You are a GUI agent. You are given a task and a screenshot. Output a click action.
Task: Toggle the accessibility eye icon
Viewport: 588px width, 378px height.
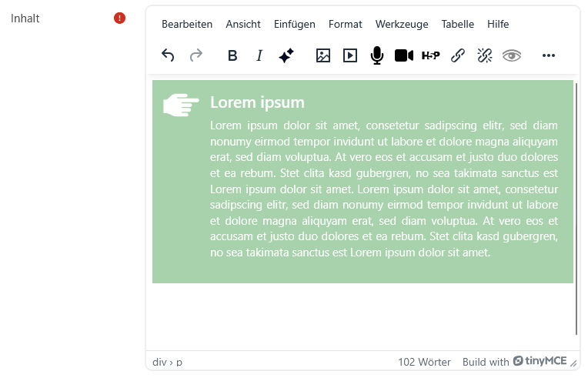tap(512, 55)
